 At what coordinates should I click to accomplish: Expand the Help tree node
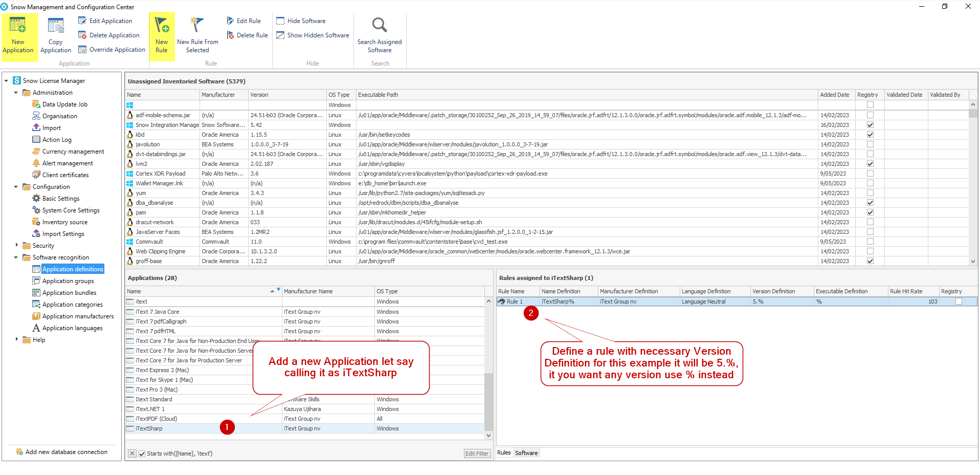[x=16, y=339]
